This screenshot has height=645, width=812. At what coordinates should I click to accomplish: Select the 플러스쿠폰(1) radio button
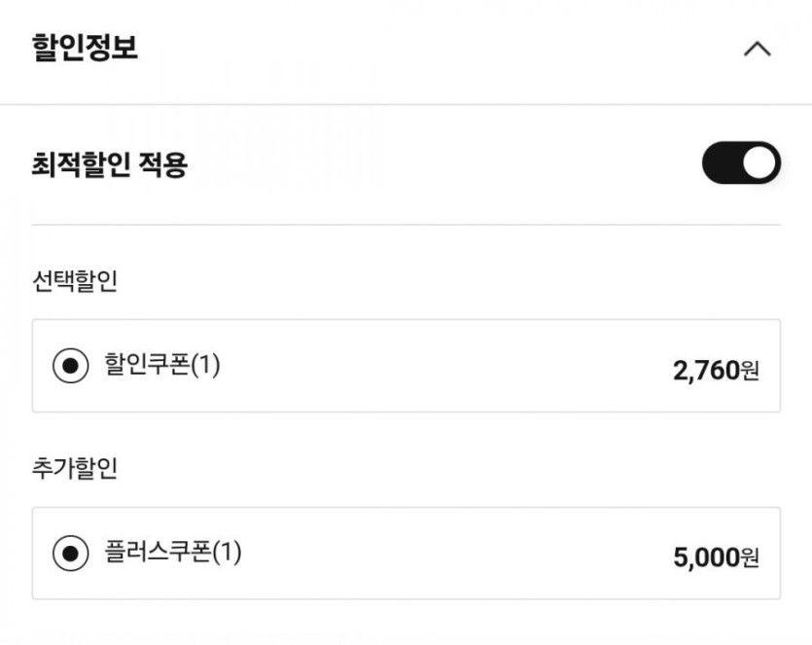pos(70,555)
